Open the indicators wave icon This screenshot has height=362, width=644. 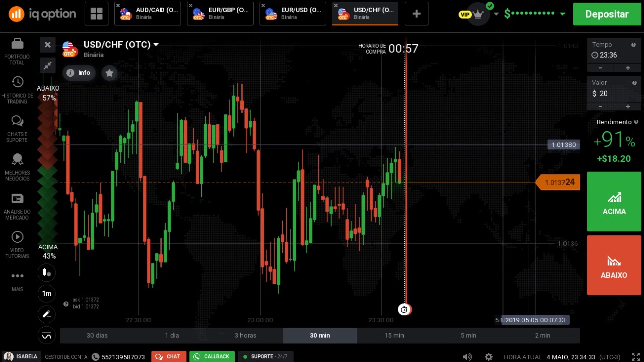47,335
